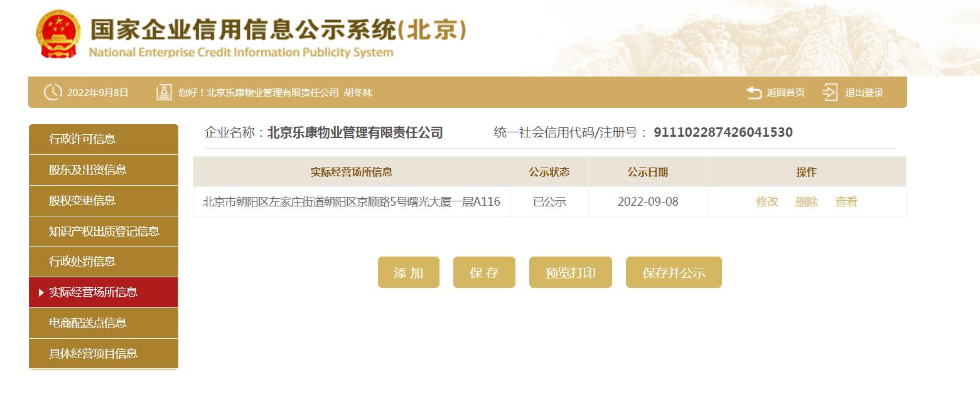Click the date 2022-09-08 cell
The width and height of the screenshot is (980, 409).
[x=648, y=202]
